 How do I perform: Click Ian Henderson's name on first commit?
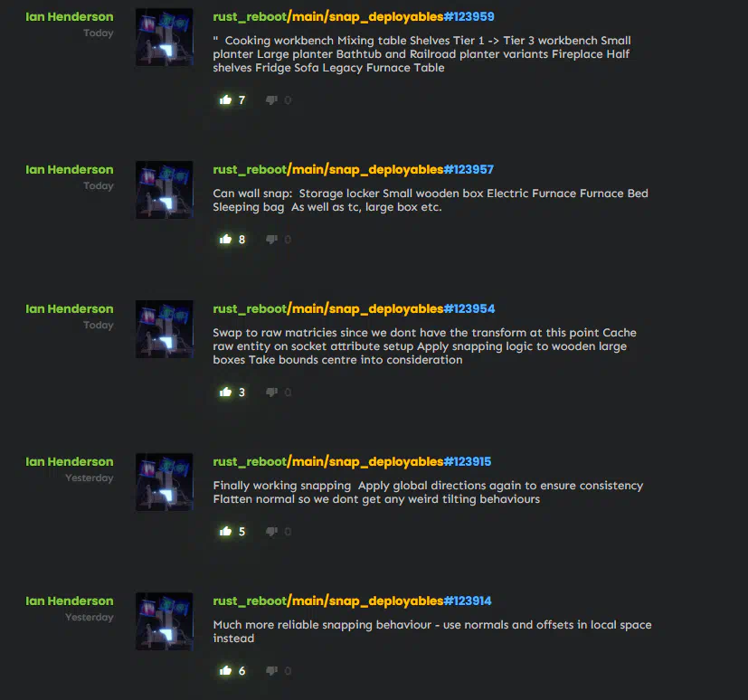[x=70, y=16]
